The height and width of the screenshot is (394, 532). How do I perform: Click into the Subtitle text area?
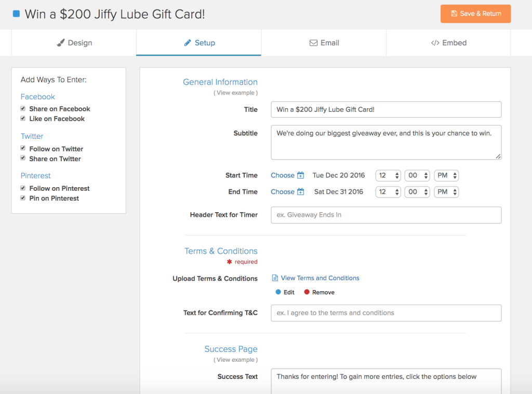(x=386, y=142)
